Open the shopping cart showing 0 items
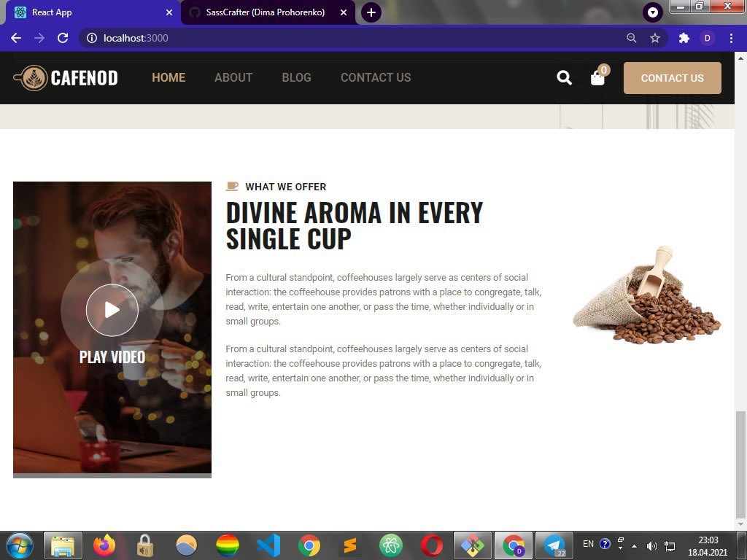This screenshot has height=560, width=747. point(597,78)
